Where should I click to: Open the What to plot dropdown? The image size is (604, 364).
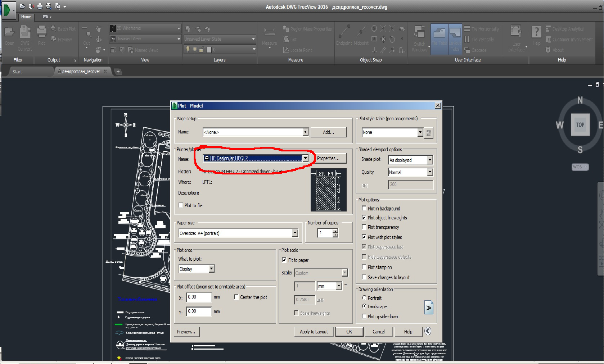tap(212, 269)
